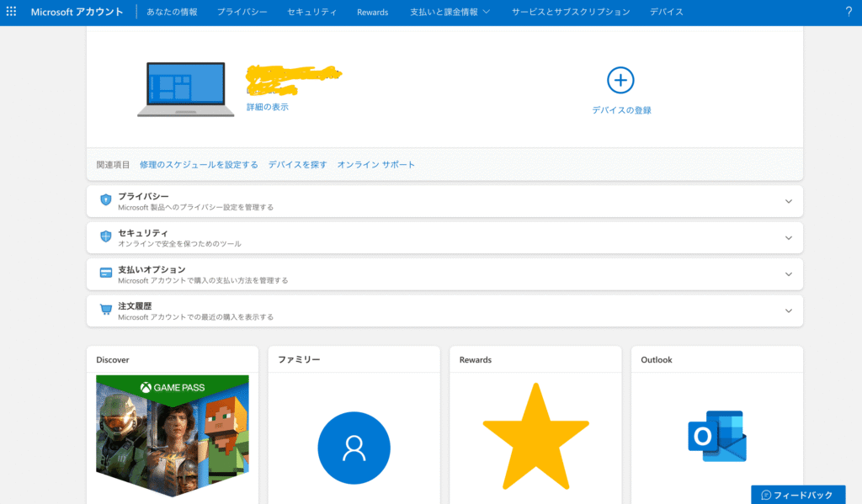This screenshot has height=504, width=862.
Task: Click the 詳細の表示 link
Action: [267, 107]
